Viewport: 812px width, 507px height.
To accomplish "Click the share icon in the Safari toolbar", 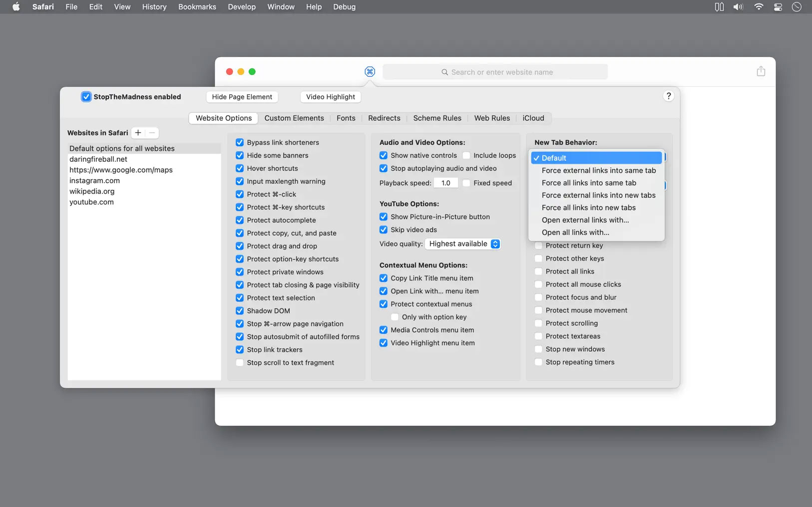I will click(760, 71).
